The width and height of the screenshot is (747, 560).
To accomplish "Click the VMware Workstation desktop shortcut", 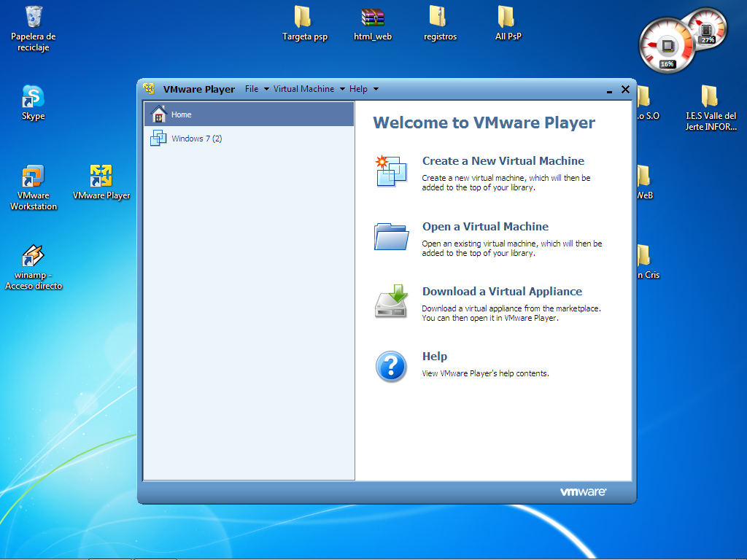I will 33,176.
